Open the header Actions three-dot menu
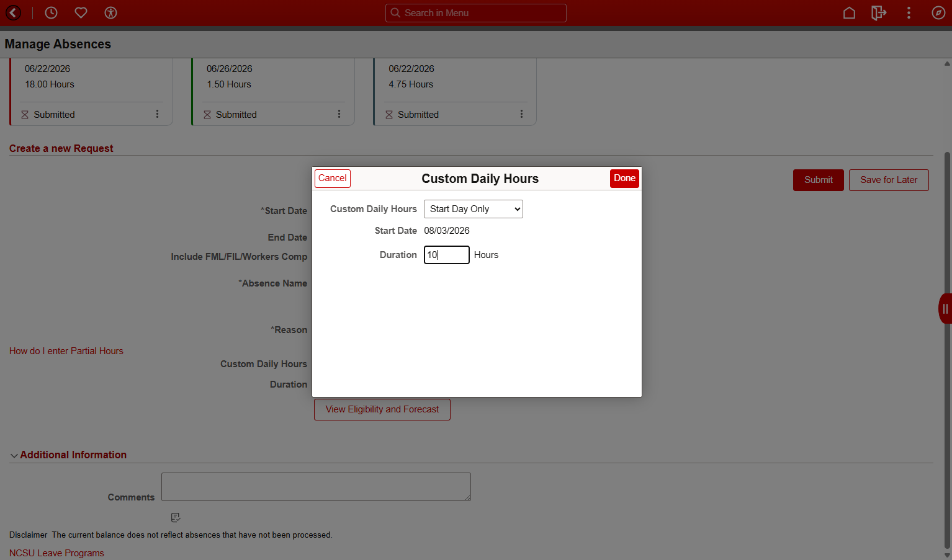 pos(909,12)
